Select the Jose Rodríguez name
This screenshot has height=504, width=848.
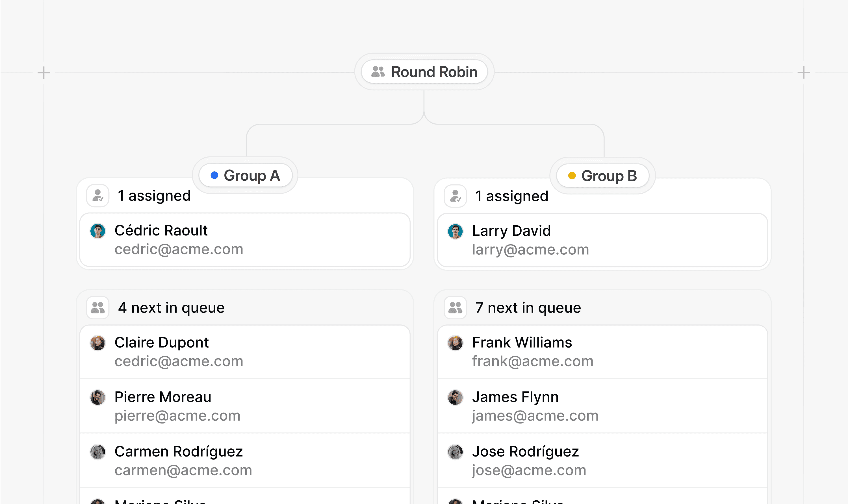point(526,451)
